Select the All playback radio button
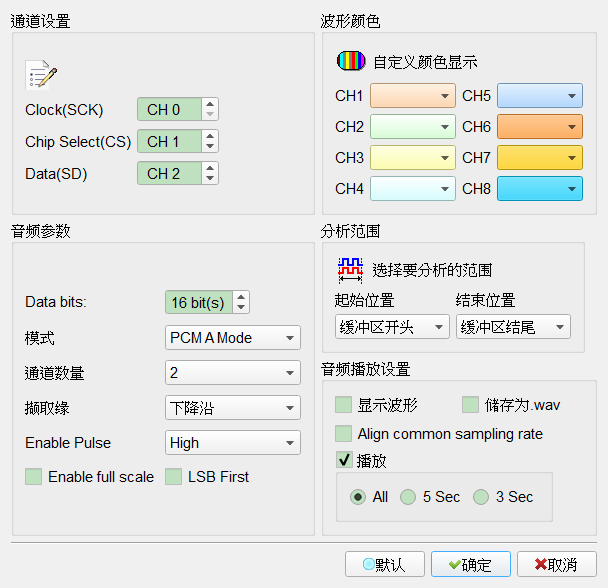Viewport: 608px width, 588px height. [x=358, y=497]
